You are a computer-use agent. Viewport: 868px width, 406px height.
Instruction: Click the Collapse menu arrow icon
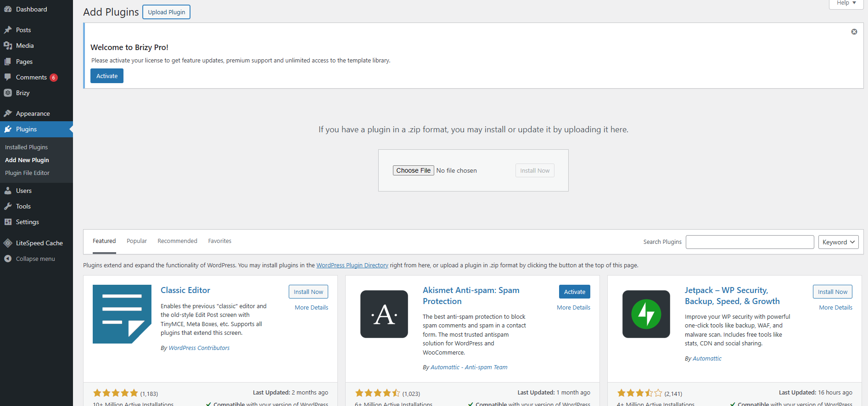[8, 259]
